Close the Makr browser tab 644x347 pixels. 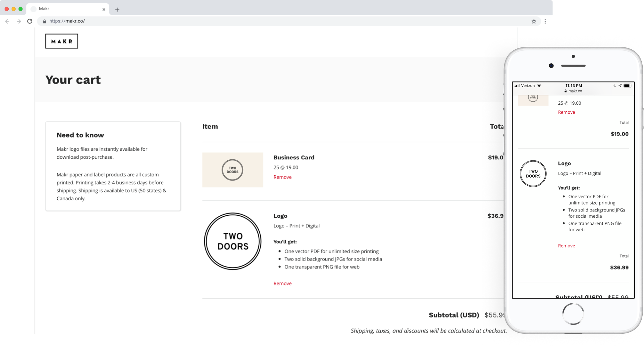click(104, 9)
